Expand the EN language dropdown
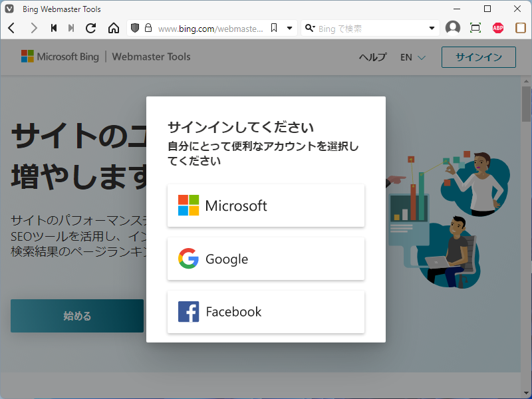 (412, 57)
